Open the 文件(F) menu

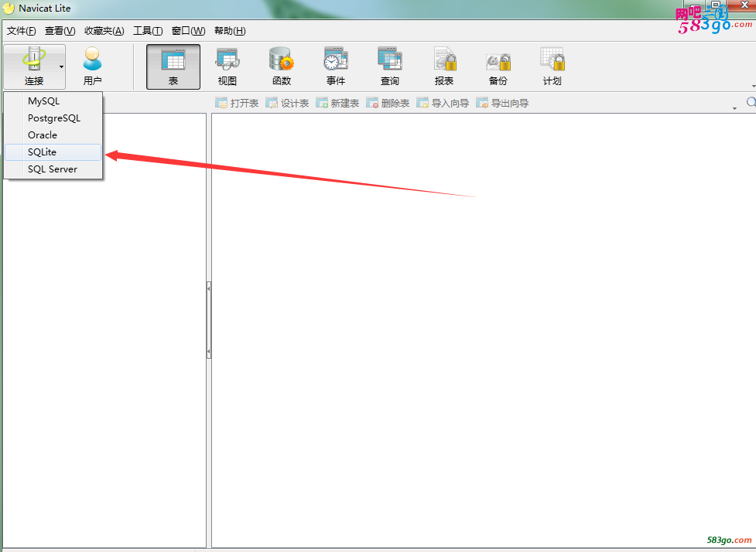[x=21, y=31]
